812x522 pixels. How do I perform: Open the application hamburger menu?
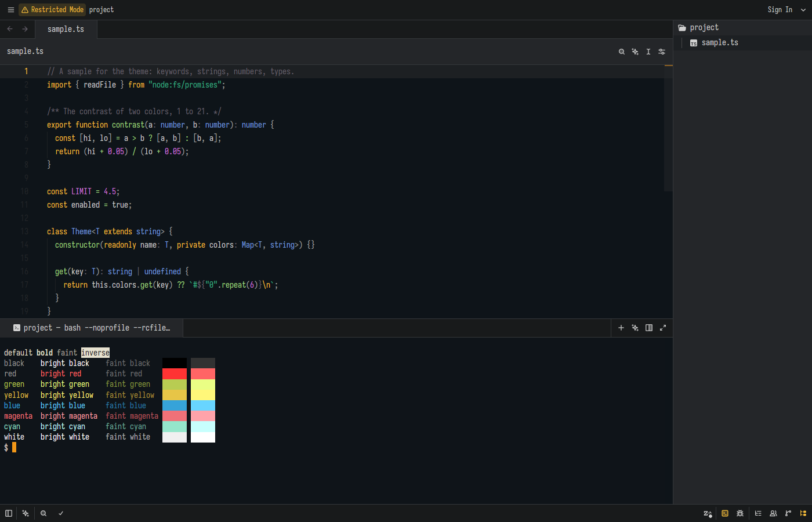tap(10, 10)
